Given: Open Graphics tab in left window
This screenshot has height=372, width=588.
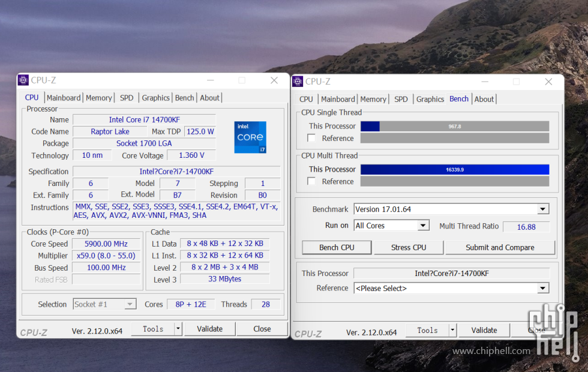Looking at the screenshot, I should pos(155,98).
